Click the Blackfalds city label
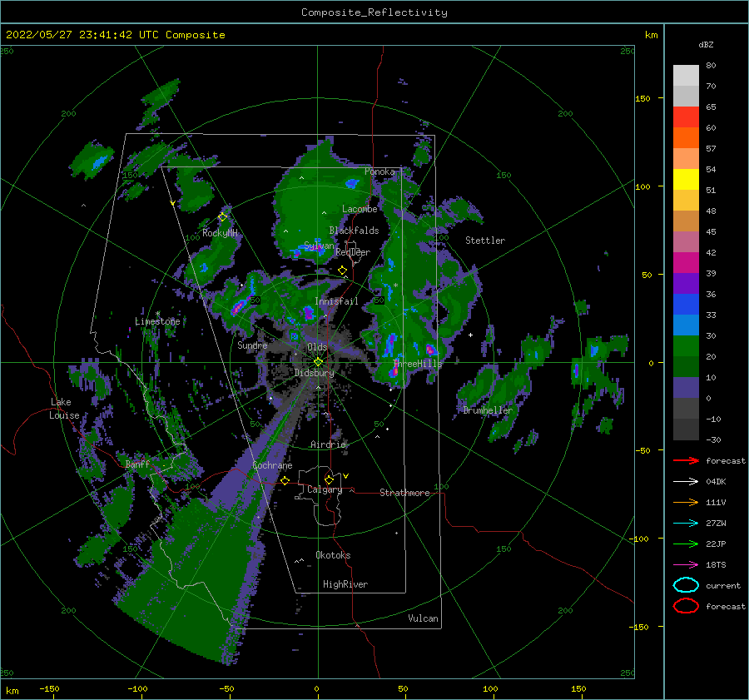Viewport: 749px width, 700px height. point(354,231)
